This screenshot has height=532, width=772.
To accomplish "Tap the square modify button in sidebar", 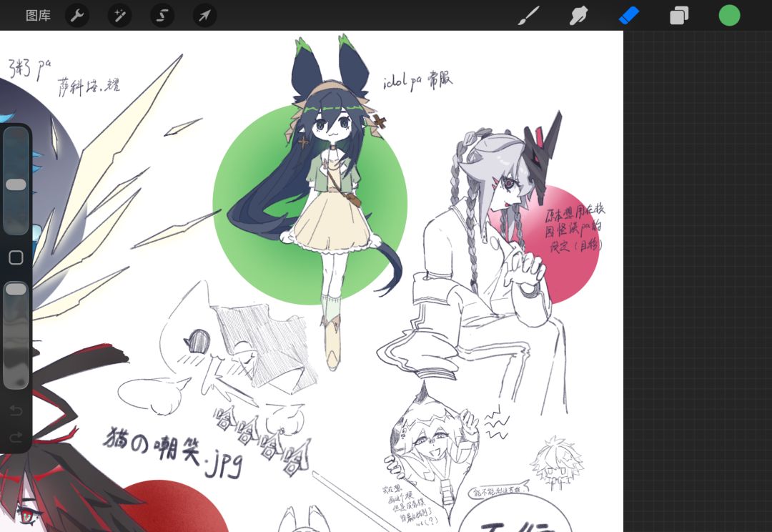I will pos(16,257).
